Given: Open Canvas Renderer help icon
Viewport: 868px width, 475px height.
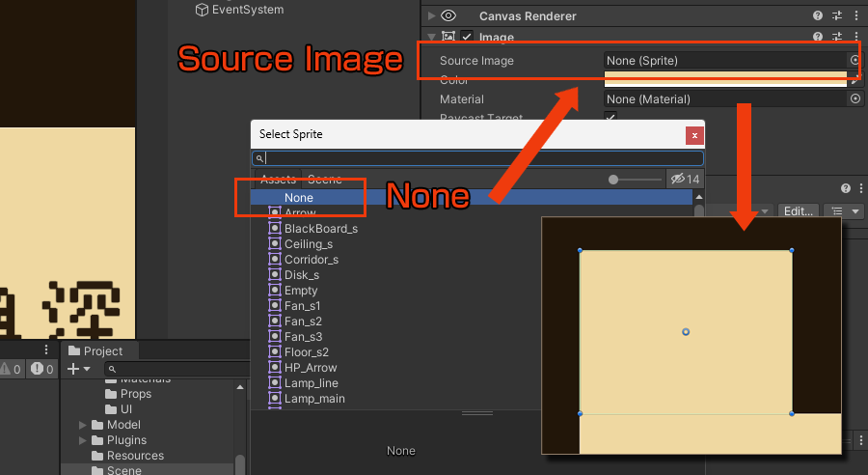Looking at the screenshot, I should pyautogui.click(x=818, y=16).
